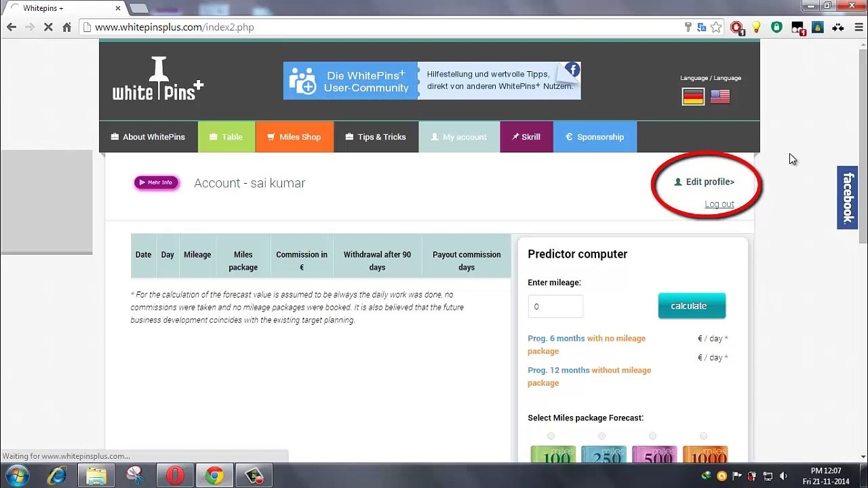This screenshot has height=488, width=868.
Task: Open the screen recorder taskbar icon
Action: pyautogui.click(x=254, y=476)
